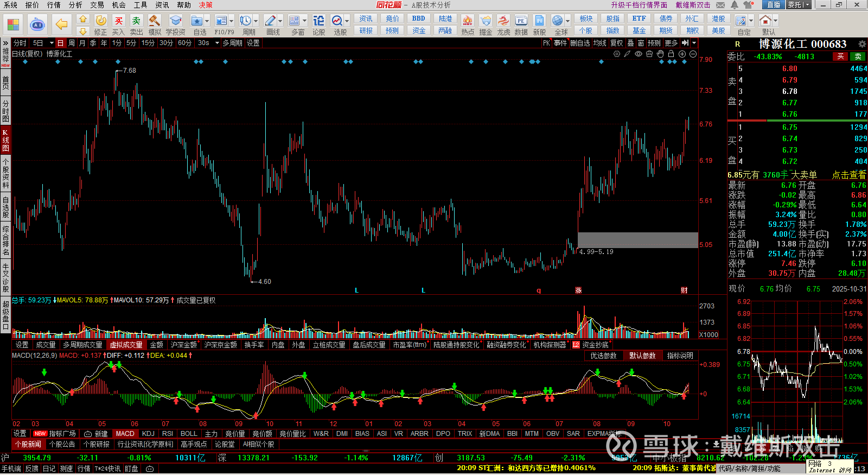Toggle 事件 events display
This screenshot has width=868, height=475.
(560, 43)
